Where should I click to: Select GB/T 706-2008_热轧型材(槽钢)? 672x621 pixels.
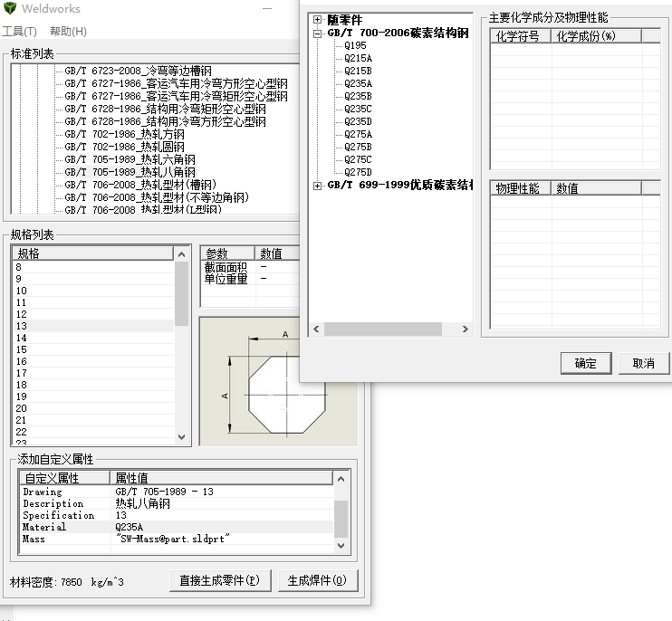pos(140,185)
